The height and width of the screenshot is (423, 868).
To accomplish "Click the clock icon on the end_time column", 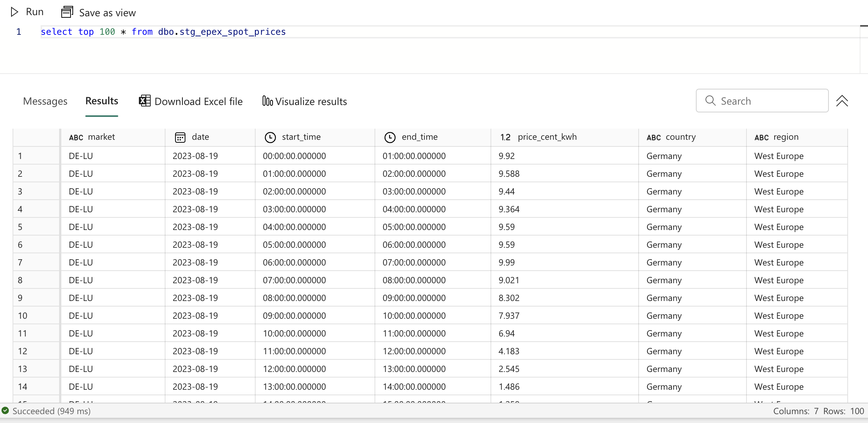I will tap(390, 137).
